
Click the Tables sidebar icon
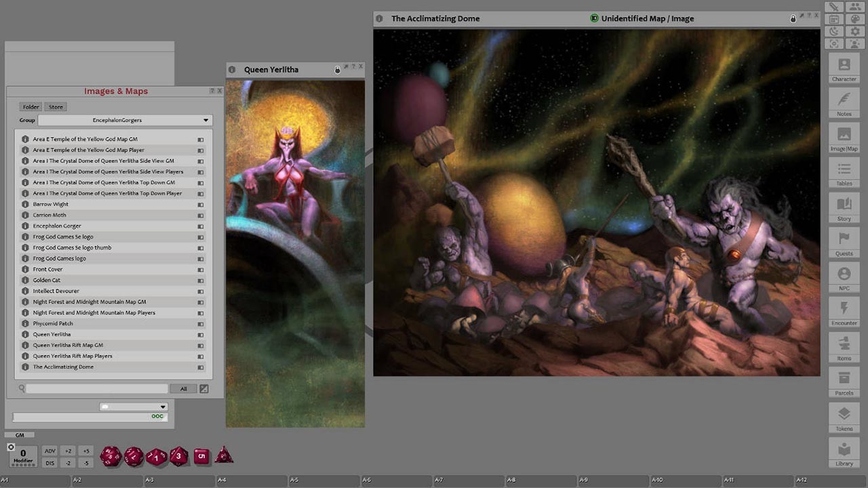[844, 173]
